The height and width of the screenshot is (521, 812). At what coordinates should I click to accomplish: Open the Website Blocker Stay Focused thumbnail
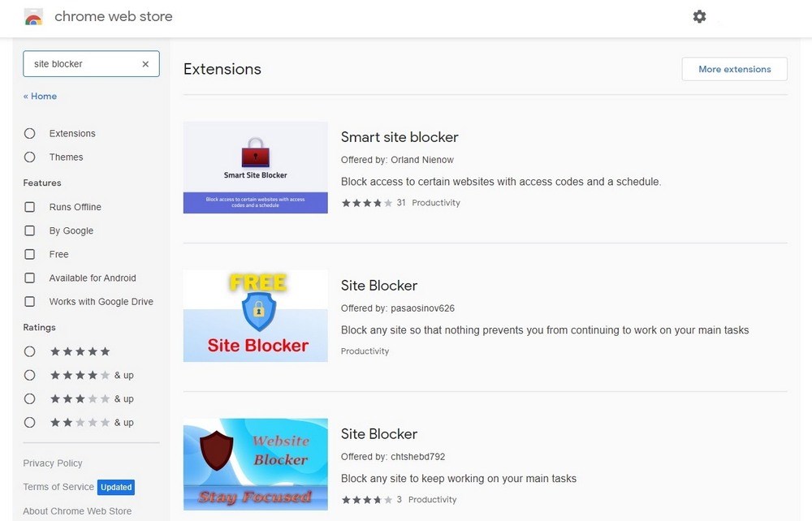point(255,465)
